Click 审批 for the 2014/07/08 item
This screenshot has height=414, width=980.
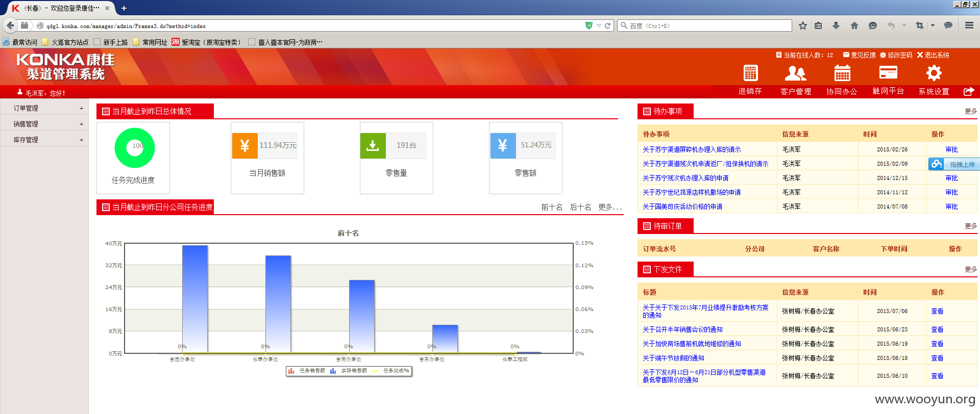pos(951,206)
